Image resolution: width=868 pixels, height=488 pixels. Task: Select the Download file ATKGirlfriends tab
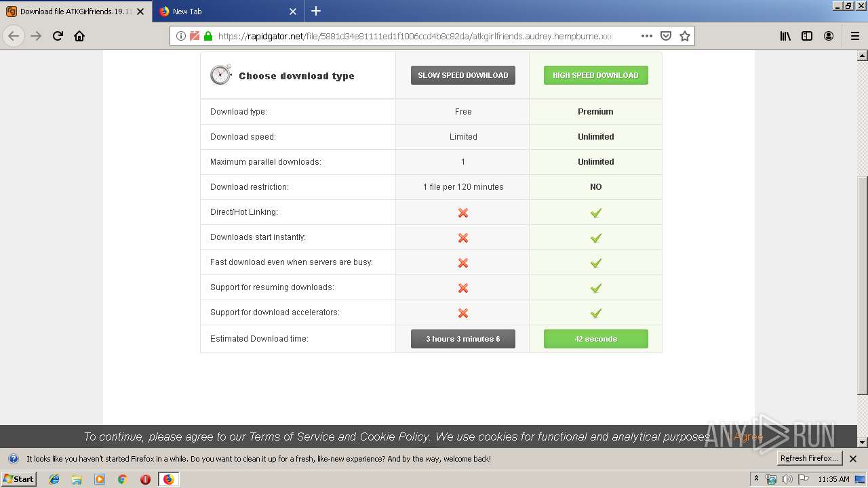[76, 12]
